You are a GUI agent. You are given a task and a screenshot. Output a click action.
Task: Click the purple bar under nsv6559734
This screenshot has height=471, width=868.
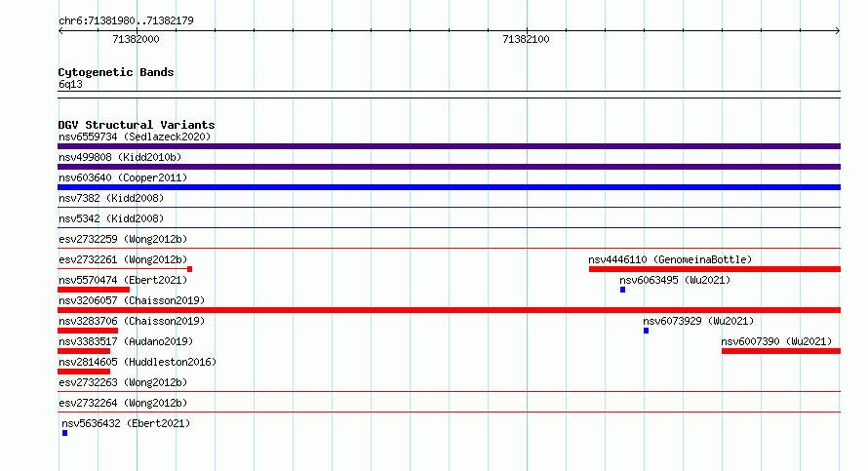pos(449,146)
